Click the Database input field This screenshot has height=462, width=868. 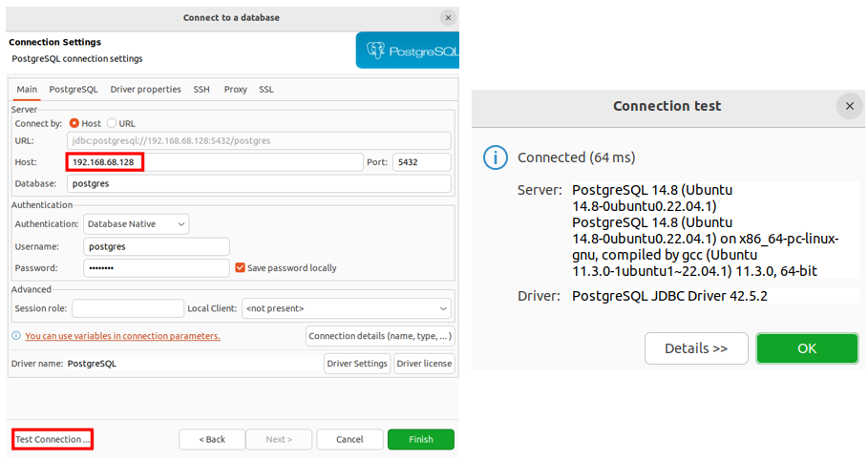pos(259,183)
